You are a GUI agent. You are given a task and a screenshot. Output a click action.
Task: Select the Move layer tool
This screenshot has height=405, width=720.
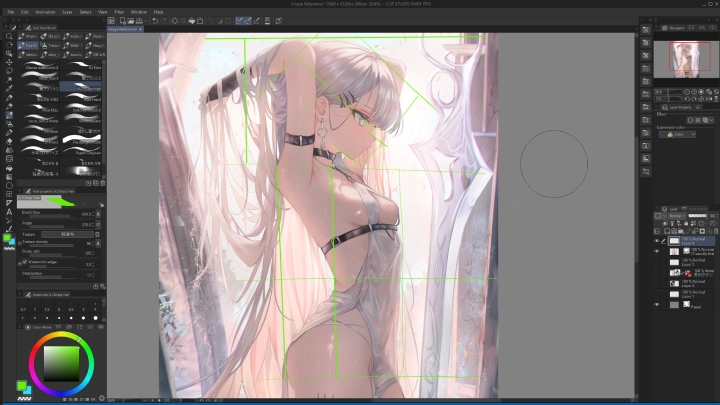tap(9, 62)
